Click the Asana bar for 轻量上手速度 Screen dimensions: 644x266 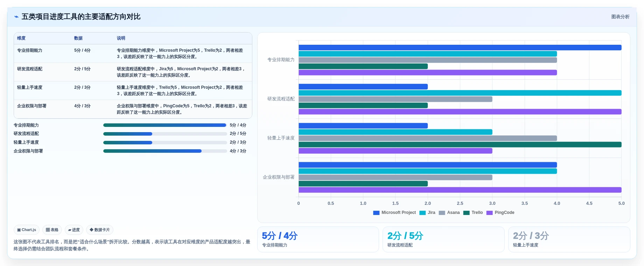click(428, 138)
